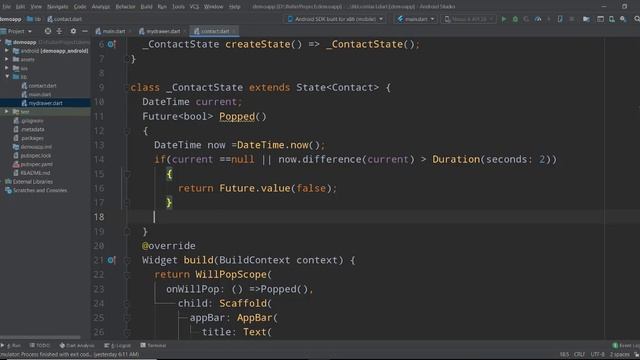Screen dimensions: 640x360
Task: Open the Edit menu
Action: click(20, 7)
